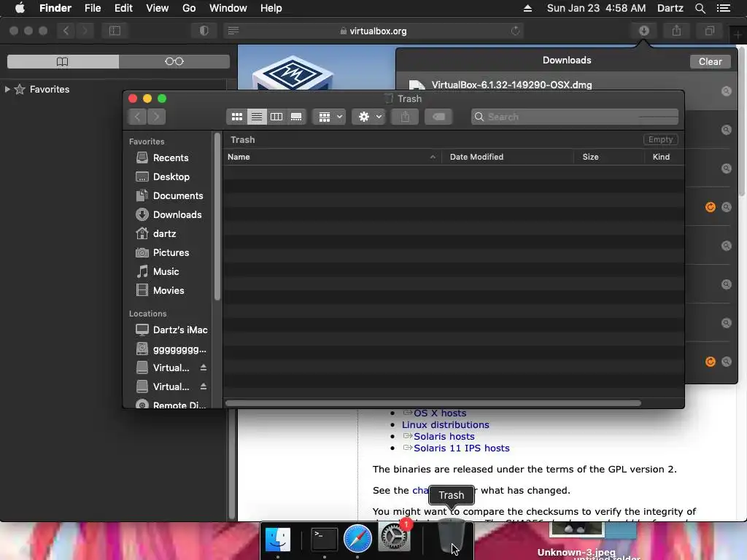The image size is (747, 560).
Task: Select Bookmarks tab in Safari sidebar
Action: coord(63,61)
